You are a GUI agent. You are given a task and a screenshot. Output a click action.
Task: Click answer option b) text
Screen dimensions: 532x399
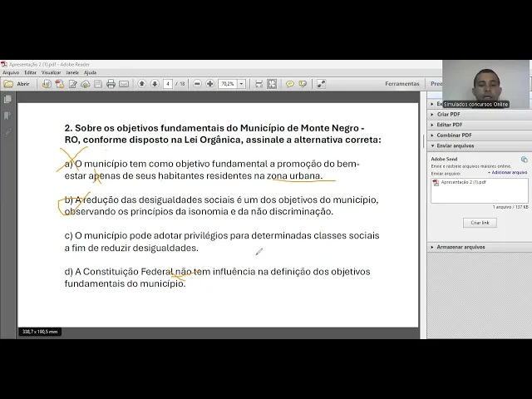click(222, 205)
